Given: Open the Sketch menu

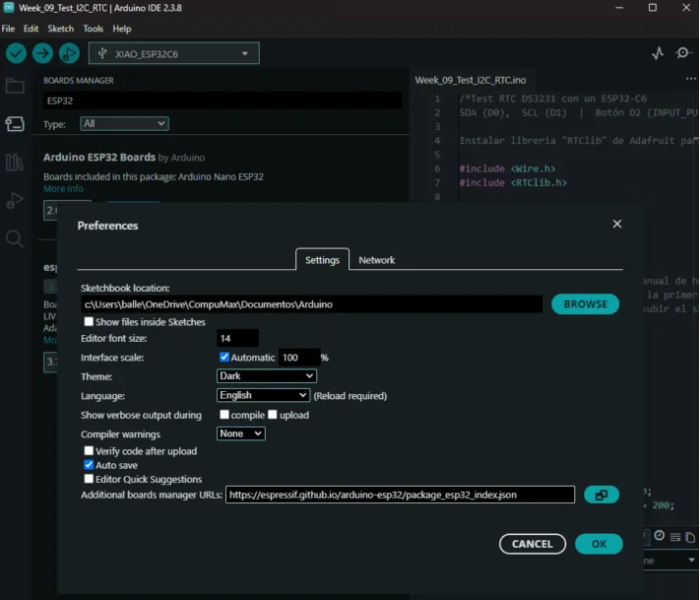Looking at the screenshot, I should click(x=60, y=29).
